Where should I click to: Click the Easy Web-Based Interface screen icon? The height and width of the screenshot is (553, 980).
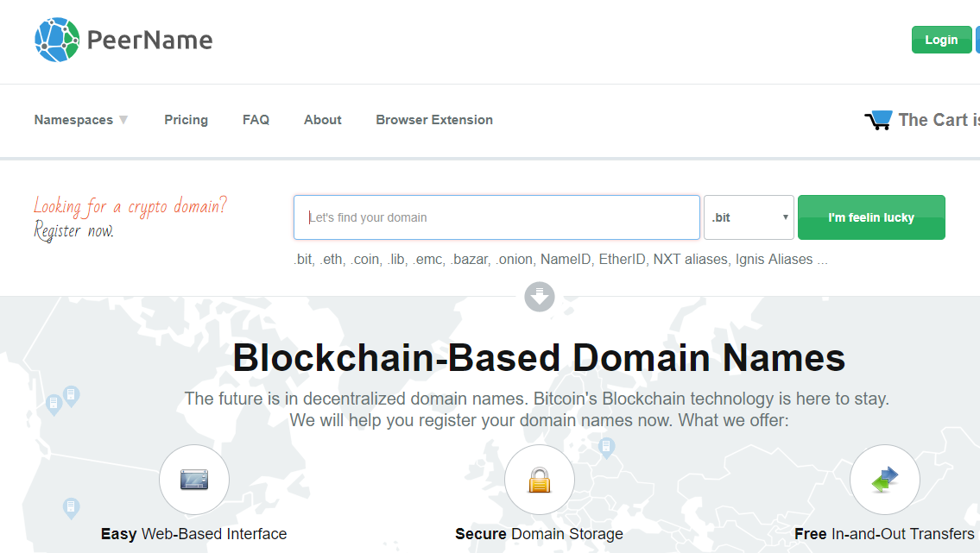[x=194, y=480]
